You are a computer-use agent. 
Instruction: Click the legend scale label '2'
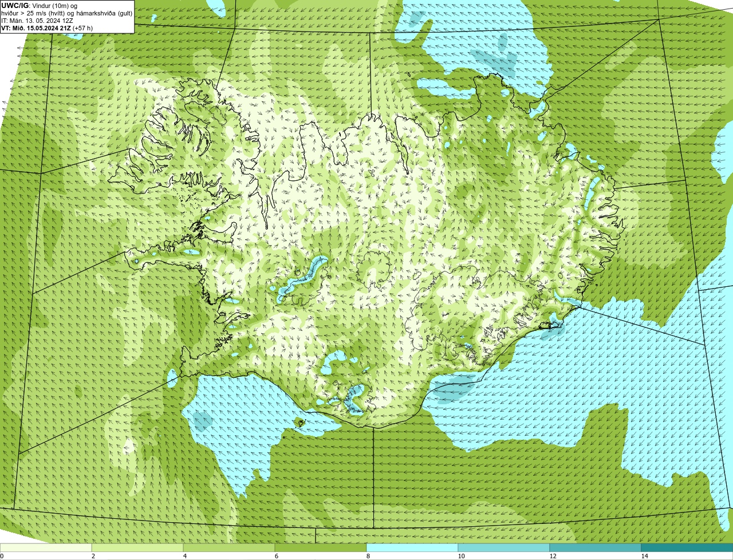tap(93, 556)
